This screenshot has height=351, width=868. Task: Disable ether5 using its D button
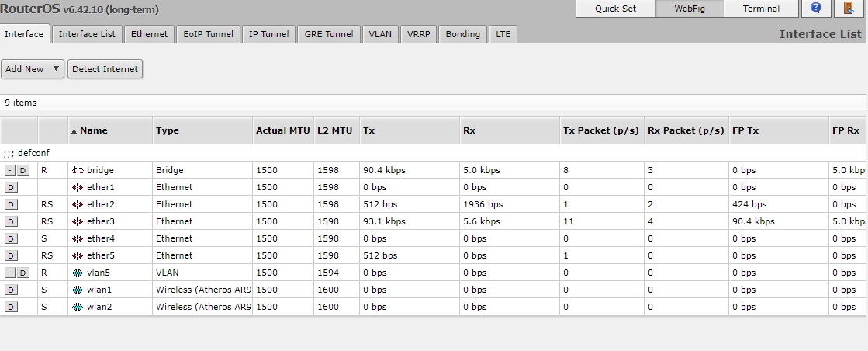[x=11, y=255]
